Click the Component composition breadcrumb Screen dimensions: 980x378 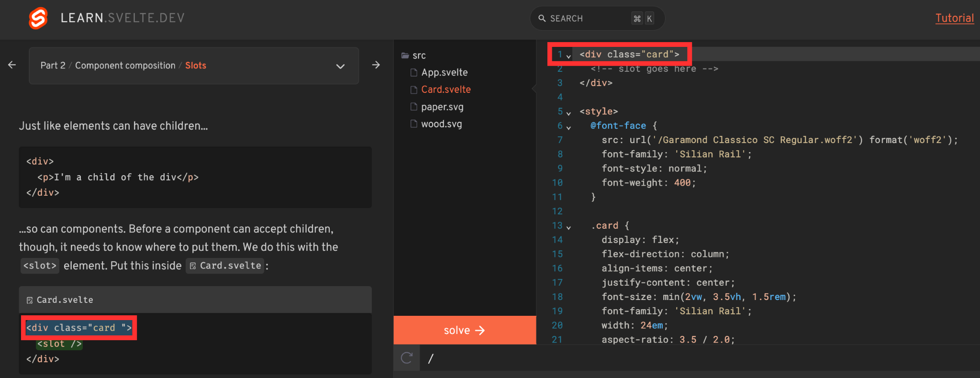click(x=125, y=66)
